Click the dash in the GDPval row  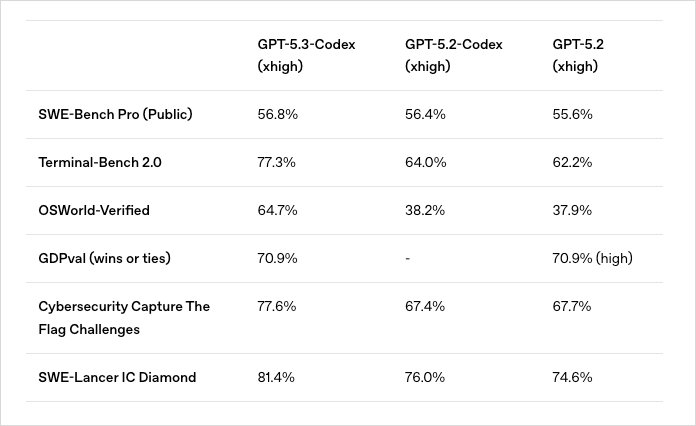(408, 258)
